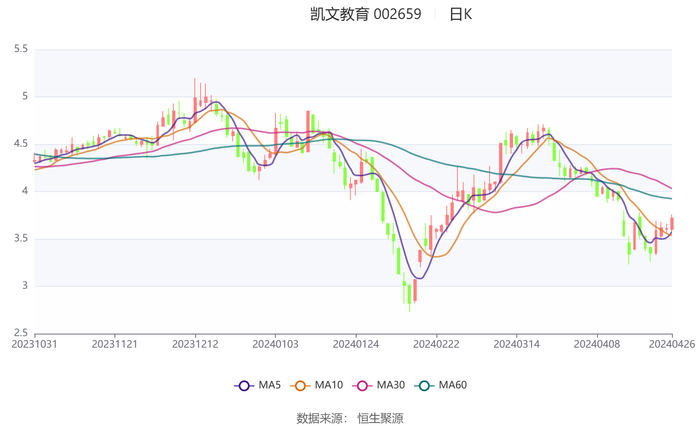Select the 20231031 date axis label

[x=34, y=343]
